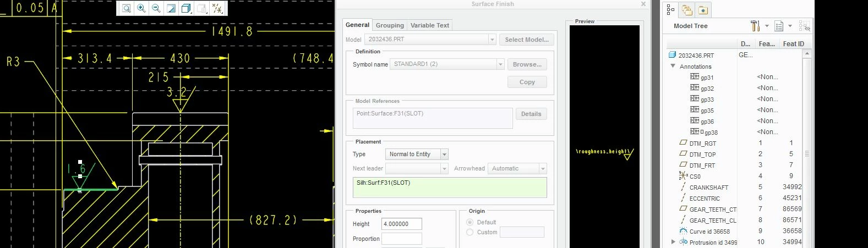Click the grayed saved views icon

point(201,8)
